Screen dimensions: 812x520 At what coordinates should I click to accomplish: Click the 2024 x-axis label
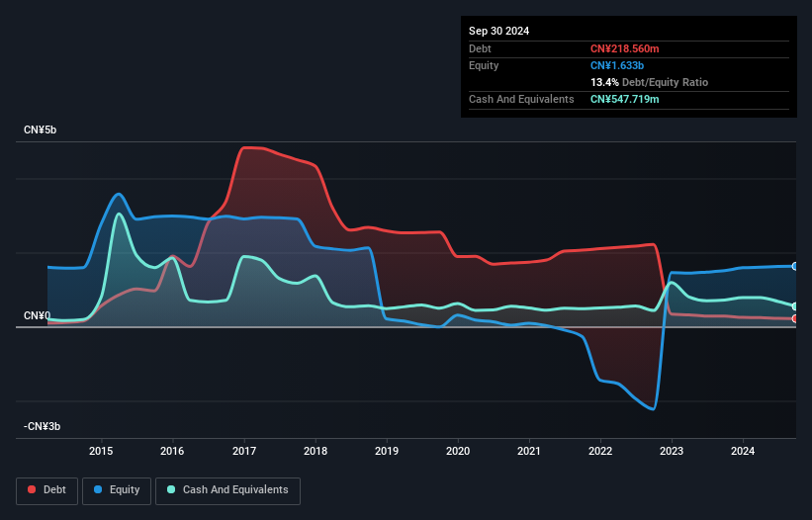click(743, 451)
